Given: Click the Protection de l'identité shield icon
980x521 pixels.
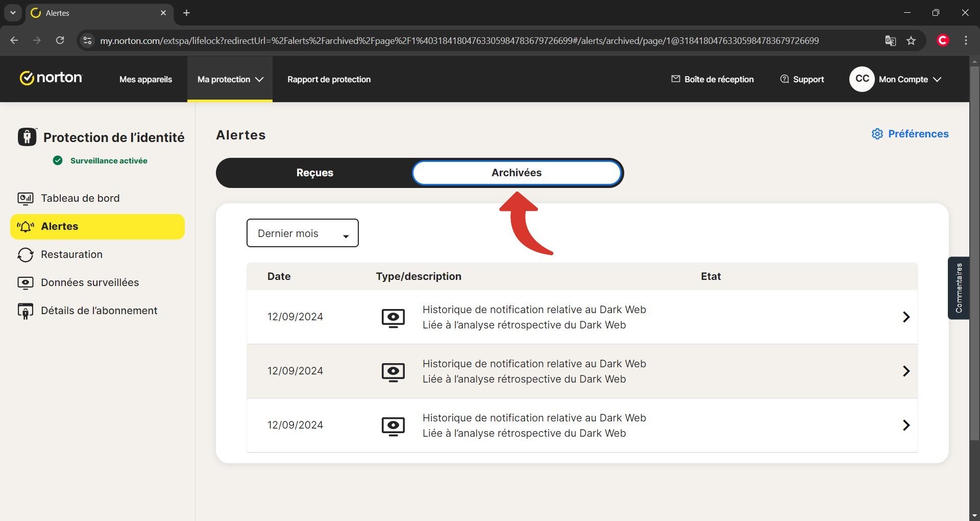Looking at the screenshot, I should click(x=27, y=137).
